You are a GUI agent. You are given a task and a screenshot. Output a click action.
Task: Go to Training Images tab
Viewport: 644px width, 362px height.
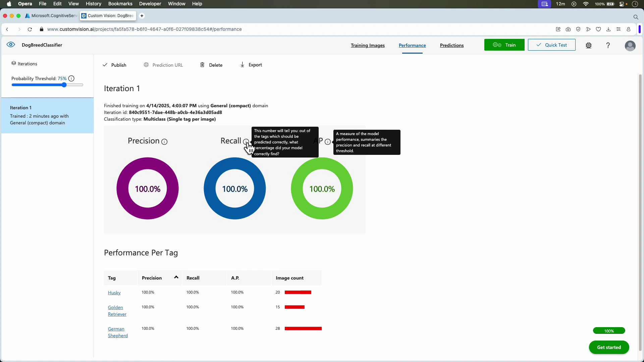tap(368, 45)
